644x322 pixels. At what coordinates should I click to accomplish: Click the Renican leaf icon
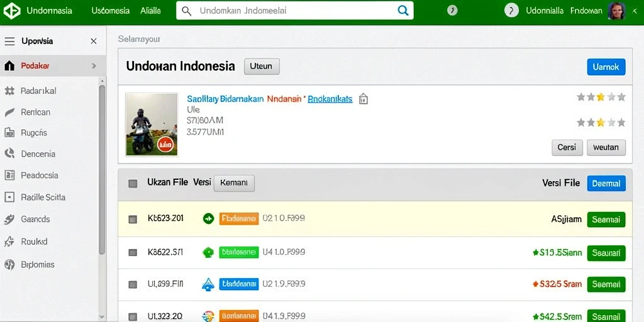click(x=9, y=112)
